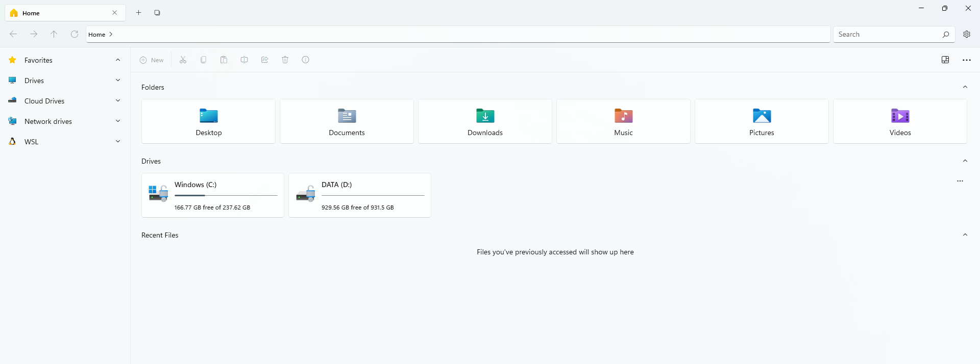Click the Paste clipboard icon
Viewport: 980px width, 364px height.
tap(224, 60)
